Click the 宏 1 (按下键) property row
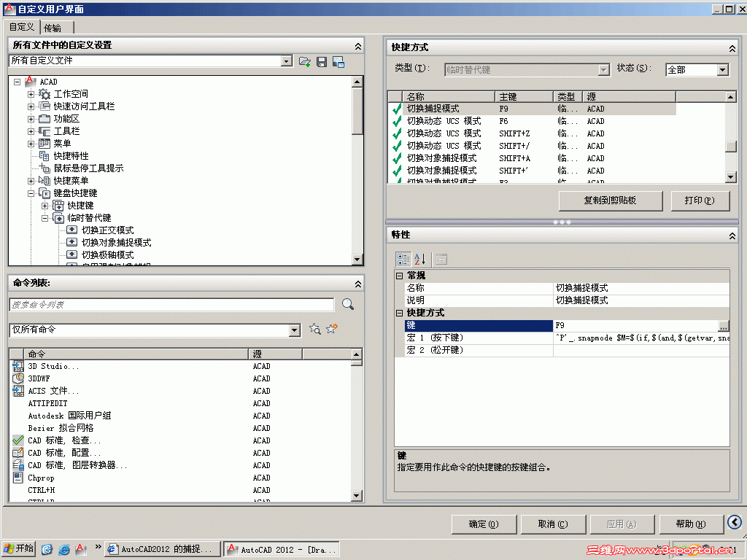 point(567,338)
